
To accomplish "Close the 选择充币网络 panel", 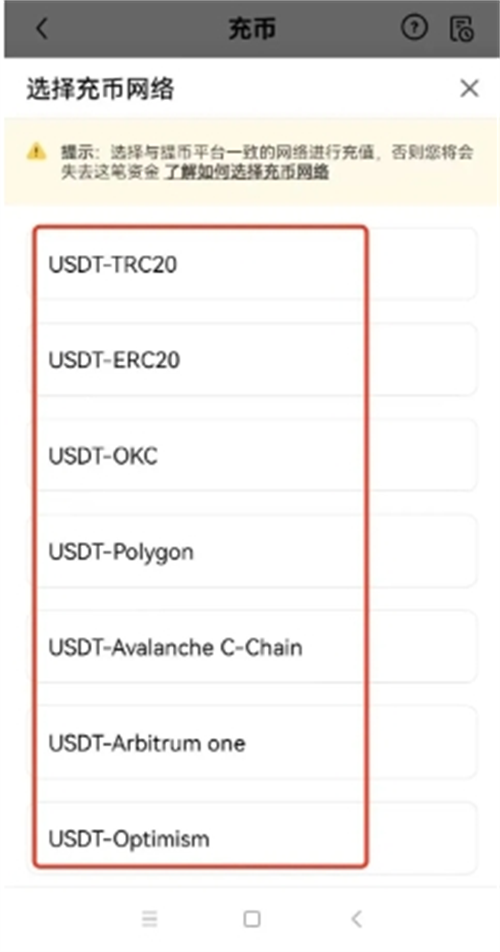I will tap(469, 89).
